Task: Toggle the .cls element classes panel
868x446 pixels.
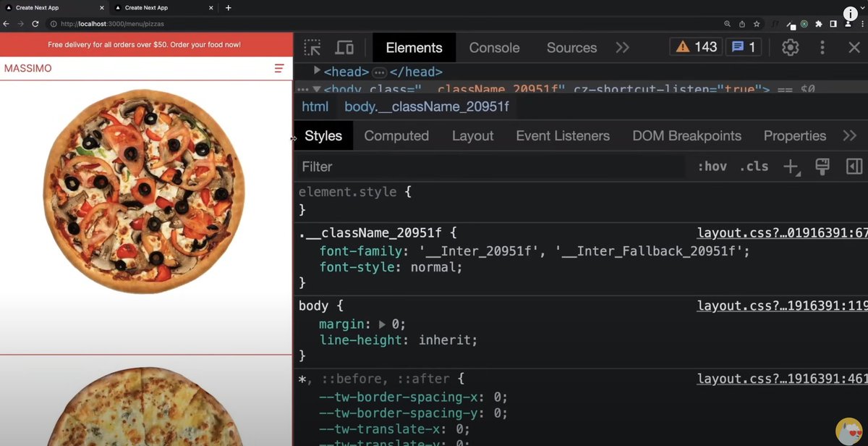Action: (x=754, y=167)
